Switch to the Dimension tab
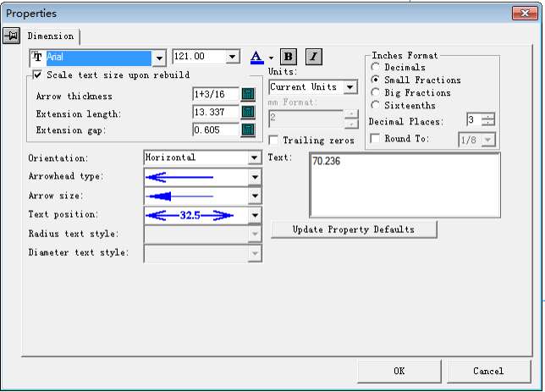Viewport: 545px width, 392px height. pyautogui.click(x=50, y=36)
